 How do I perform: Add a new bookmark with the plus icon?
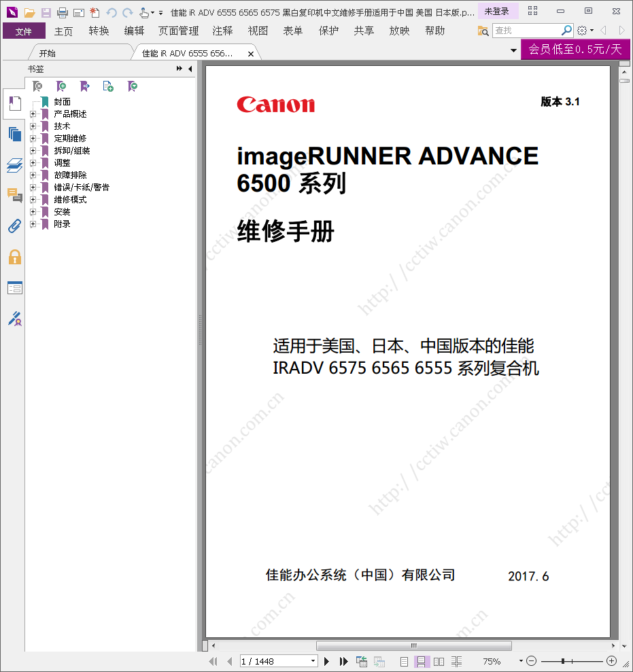click(61, 86)
